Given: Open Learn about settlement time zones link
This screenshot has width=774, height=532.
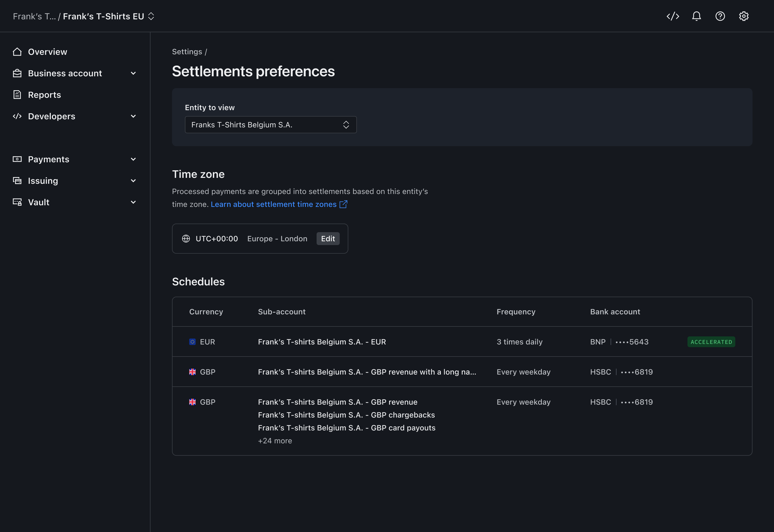Looking at the screenshot, I should click(274, 204).
